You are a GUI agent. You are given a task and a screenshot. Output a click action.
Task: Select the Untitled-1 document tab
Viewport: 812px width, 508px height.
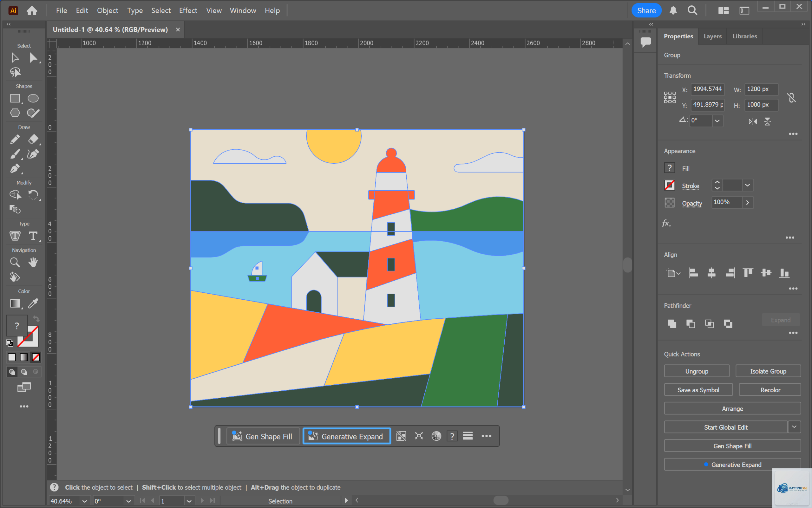[110, 29]
